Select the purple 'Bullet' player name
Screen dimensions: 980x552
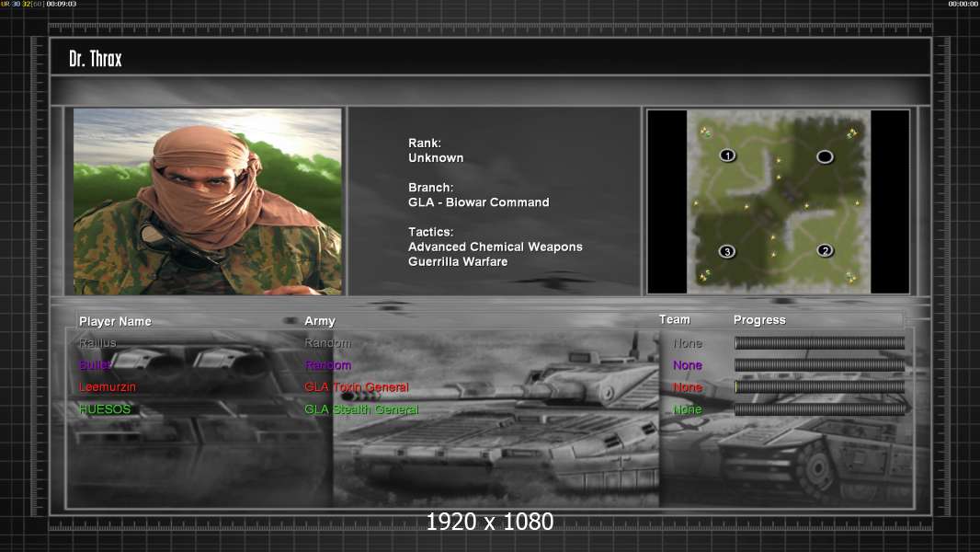pyautogui.click(x=95, y=364)
